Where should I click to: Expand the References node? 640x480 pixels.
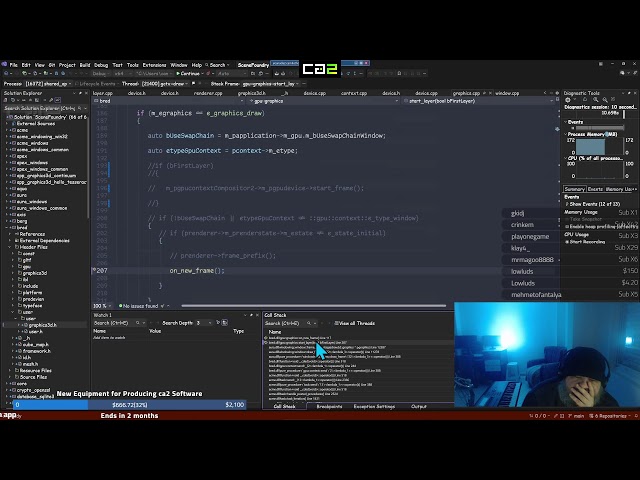[x=11, y=234]
